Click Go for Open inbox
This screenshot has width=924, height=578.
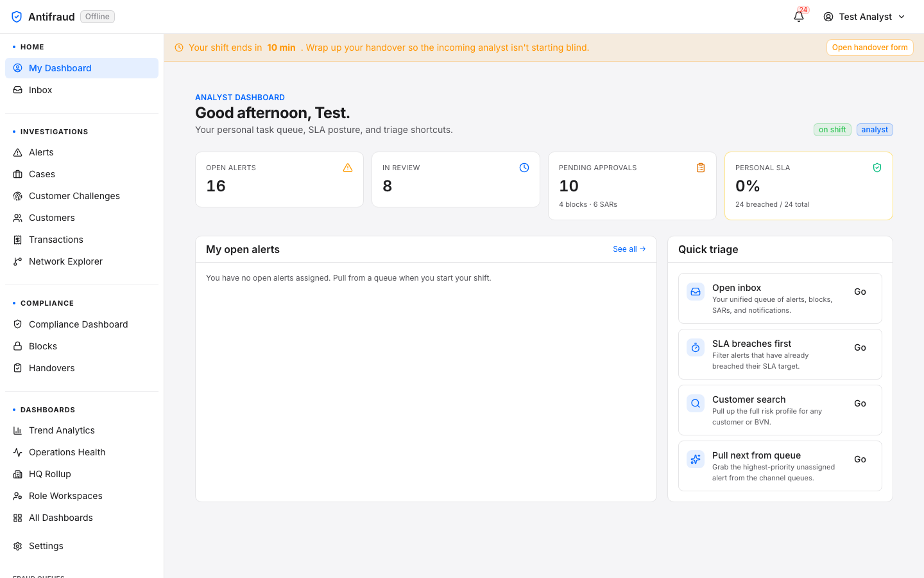click(860, 292)
